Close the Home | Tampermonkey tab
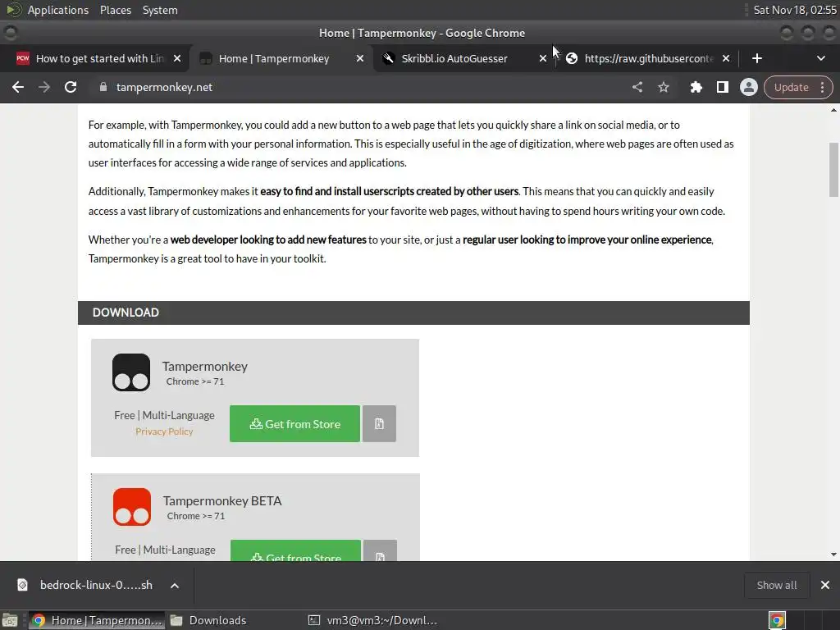 pyautogui.click(x=360, y=58)
